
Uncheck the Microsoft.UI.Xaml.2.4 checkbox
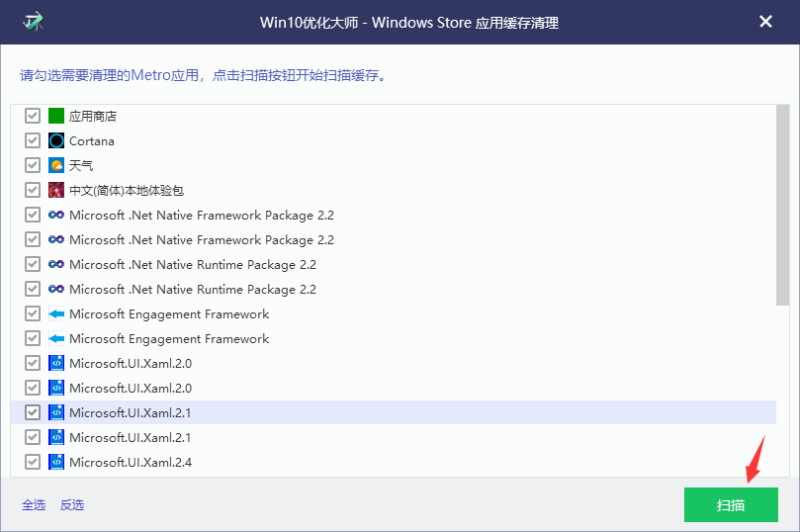(33, 462)
